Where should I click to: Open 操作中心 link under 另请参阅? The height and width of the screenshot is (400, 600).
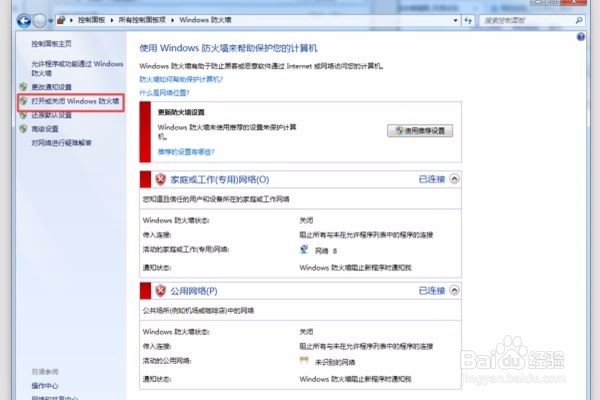click(45, 385)
